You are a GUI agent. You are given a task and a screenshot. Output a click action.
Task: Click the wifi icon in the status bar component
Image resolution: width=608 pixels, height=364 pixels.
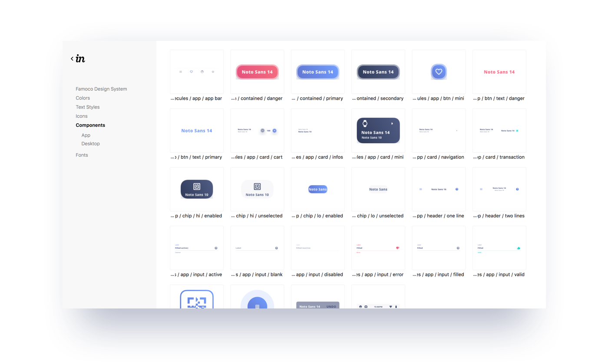[391, 307]
